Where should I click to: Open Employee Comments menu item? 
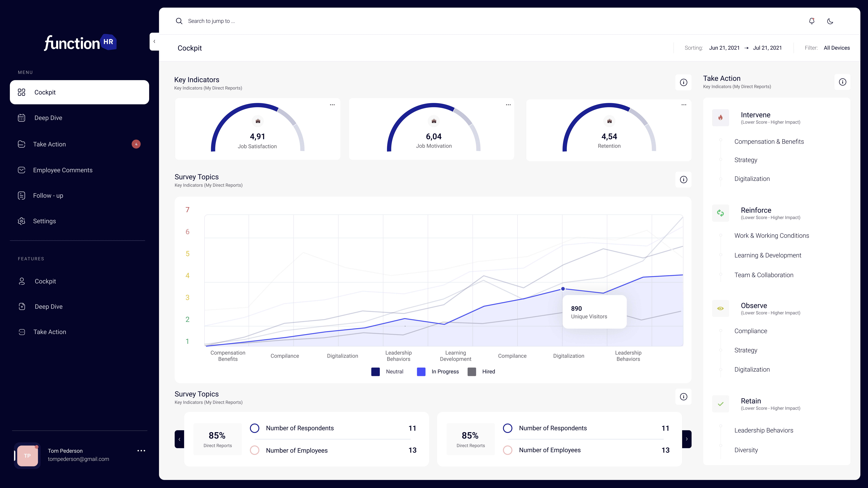point(63,170)
